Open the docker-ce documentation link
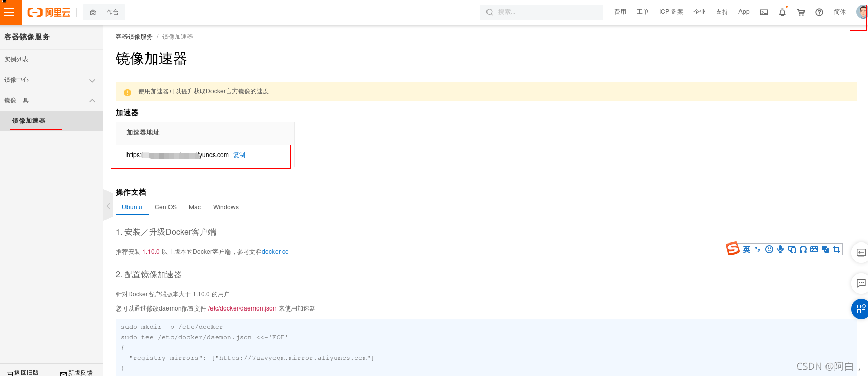This screenshot has width=868, height=376. tap(275, 252)
